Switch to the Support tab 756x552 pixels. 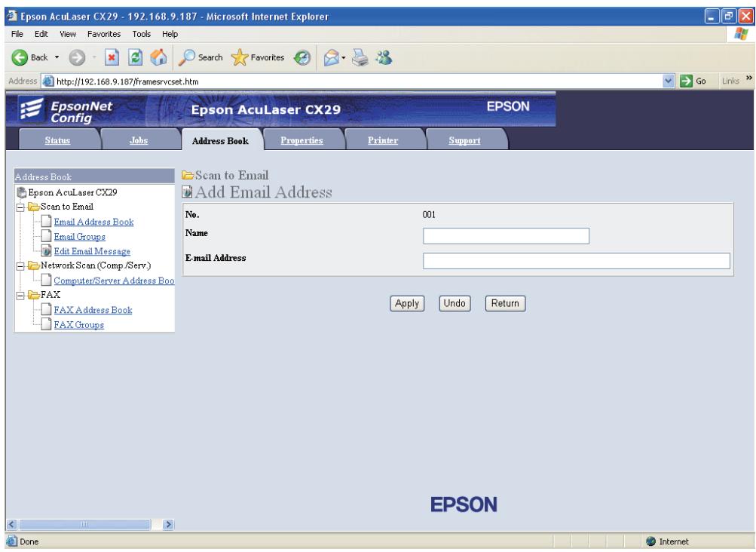coord(464,140)
